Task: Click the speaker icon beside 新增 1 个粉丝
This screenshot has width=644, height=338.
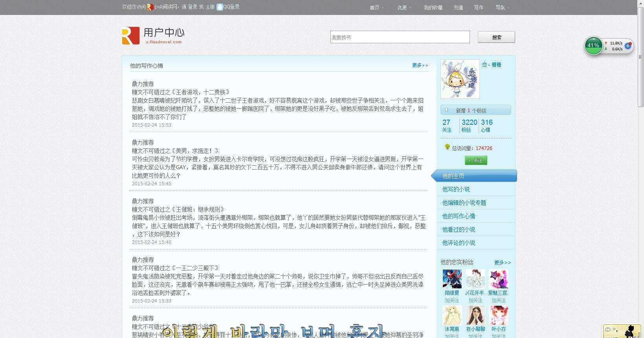Action: coord(447,110)
